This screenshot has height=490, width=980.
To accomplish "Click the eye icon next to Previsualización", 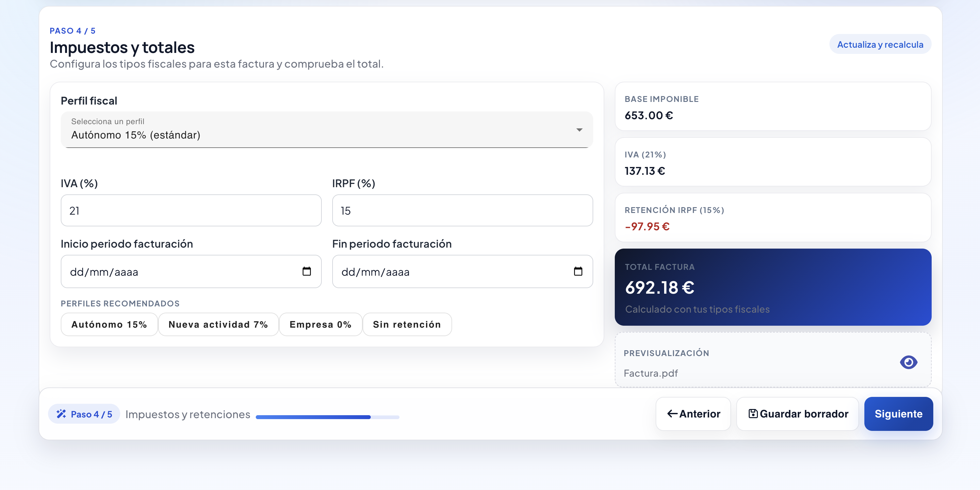I will [x=908, y=362].
